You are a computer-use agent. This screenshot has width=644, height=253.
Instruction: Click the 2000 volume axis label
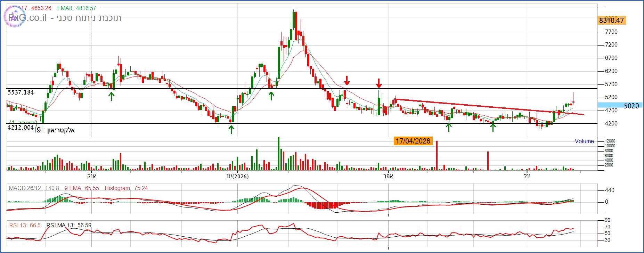point(609,165)
